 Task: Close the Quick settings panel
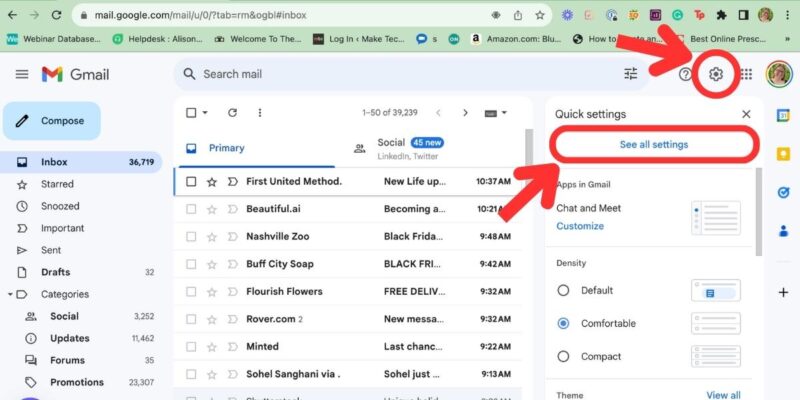(x=746, y=114)
